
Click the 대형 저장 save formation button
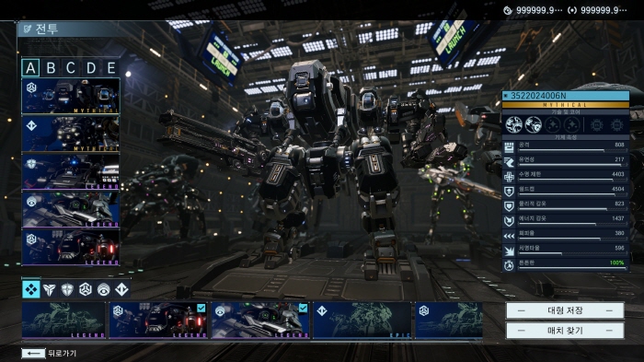coord(565,310)
